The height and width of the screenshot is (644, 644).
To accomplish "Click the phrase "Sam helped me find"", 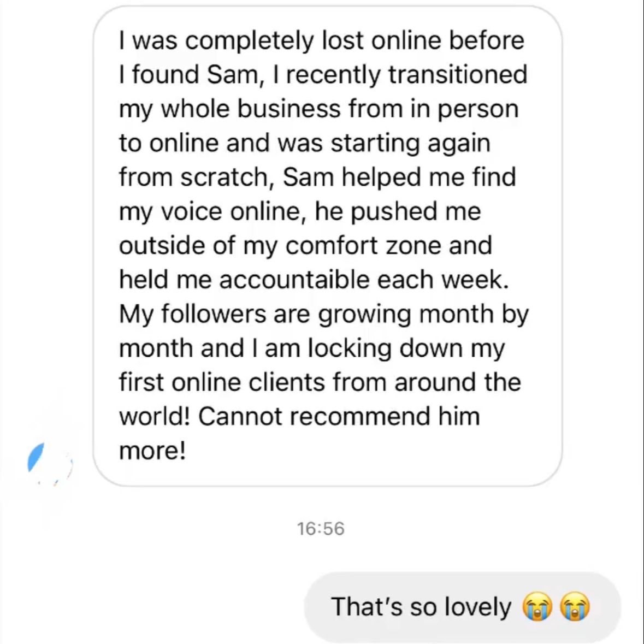I will tap(399, 177).
